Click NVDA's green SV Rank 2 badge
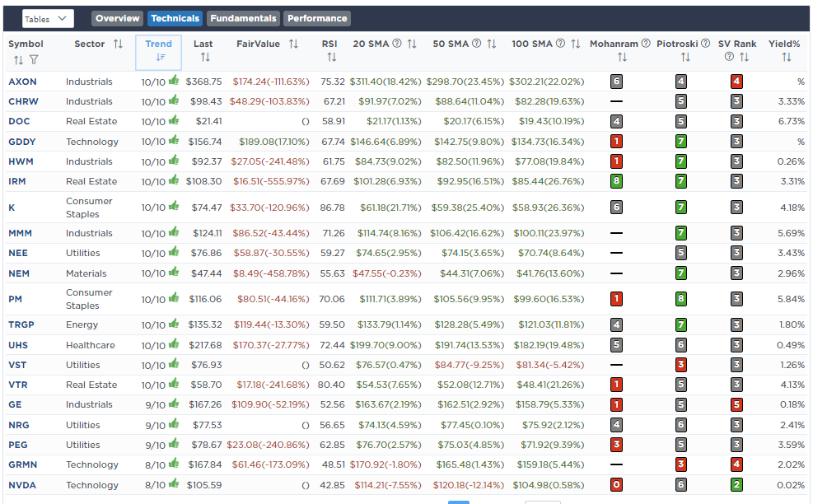This screenshot has width=813, height=504. (736, 485)
